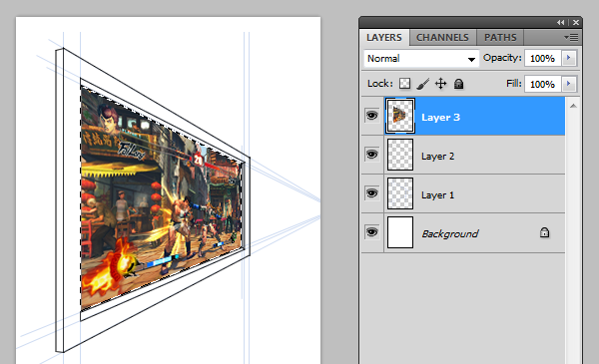The height and width of the screenshot is (364, 599).
Task: Select the Layer 3 name text
Action: coord(440,117)
